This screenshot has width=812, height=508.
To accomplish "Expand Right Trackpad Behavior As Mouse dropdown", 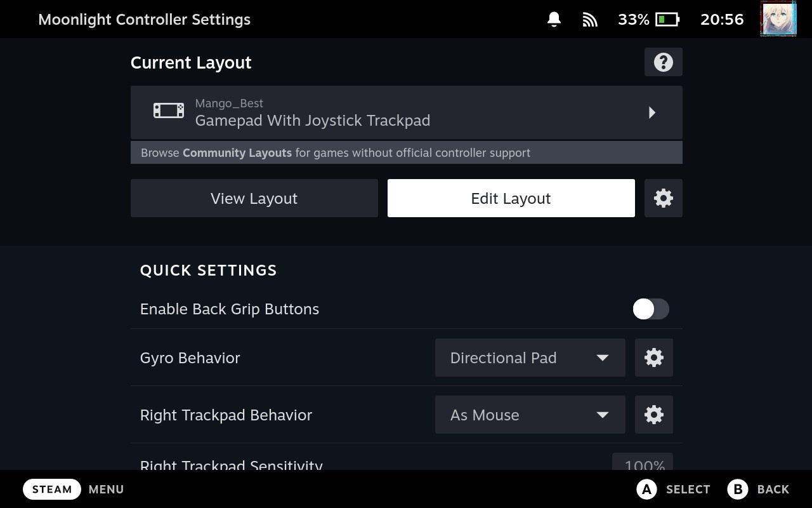I will click(x=530, y=415).
